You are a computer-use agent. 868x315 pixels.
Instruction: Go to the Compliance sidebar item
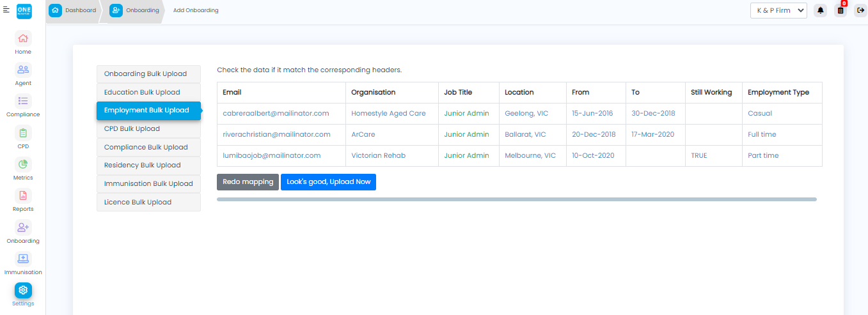(x=23, y=105)
